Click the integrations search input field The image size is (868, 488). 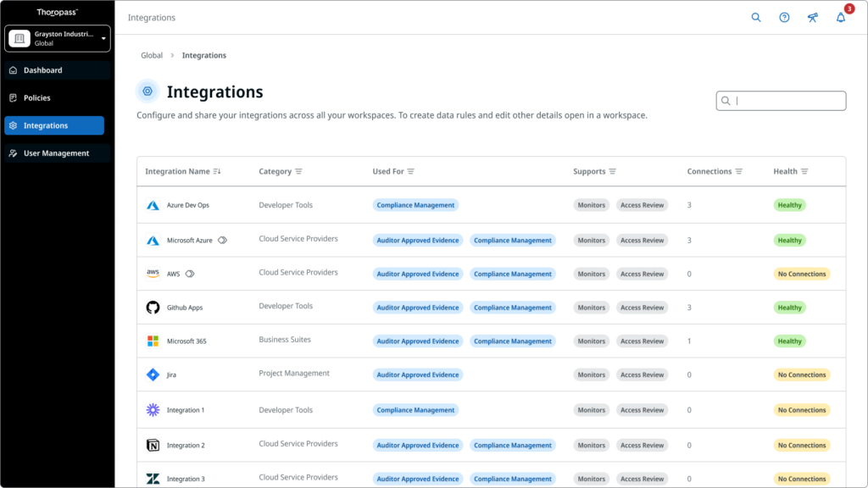click(781, 101)
